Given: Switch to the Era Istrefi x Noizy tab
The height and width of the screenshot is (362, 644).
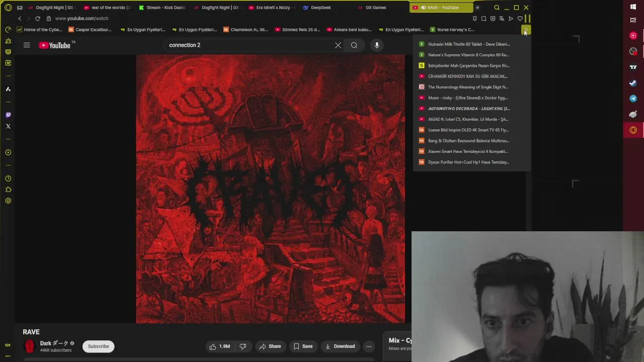Looking at the screenshot, I should 272,8.
